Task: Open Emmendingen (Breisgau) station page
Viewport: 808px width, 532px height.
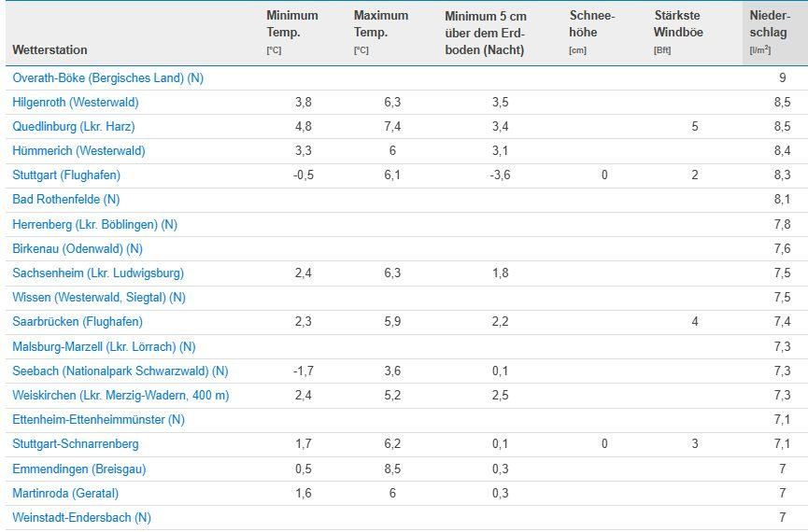Action: coord(78,469)
